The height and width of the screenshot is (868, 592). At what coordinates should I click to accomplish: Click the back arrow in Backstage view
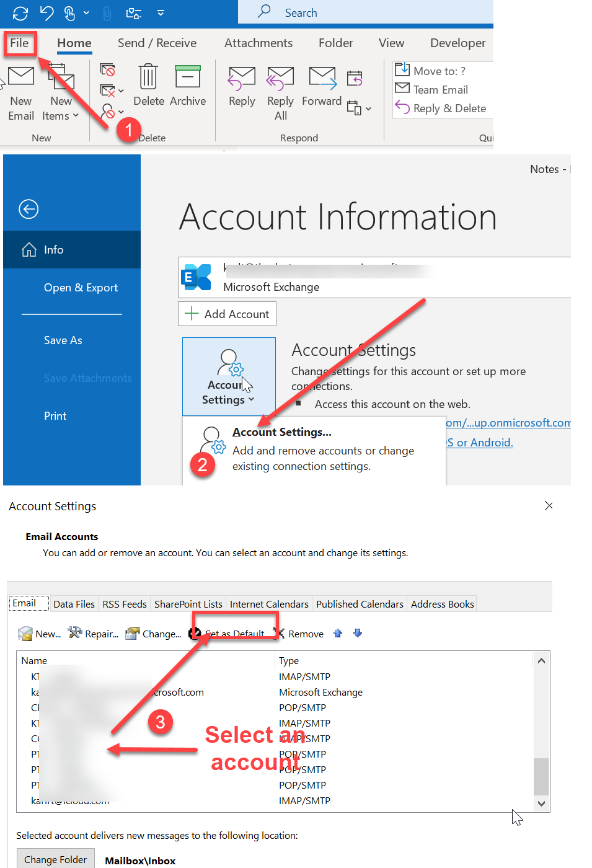click(29, 210)
